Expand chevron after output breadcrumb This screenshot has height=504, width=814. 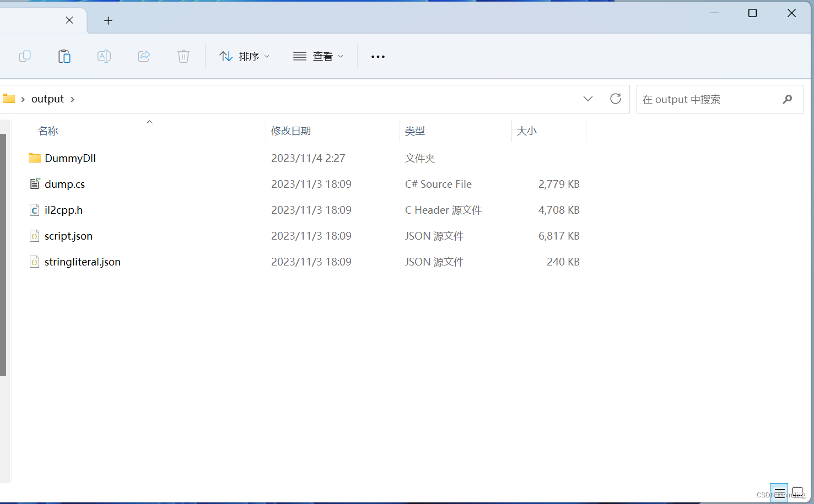[x=72, y=99]
